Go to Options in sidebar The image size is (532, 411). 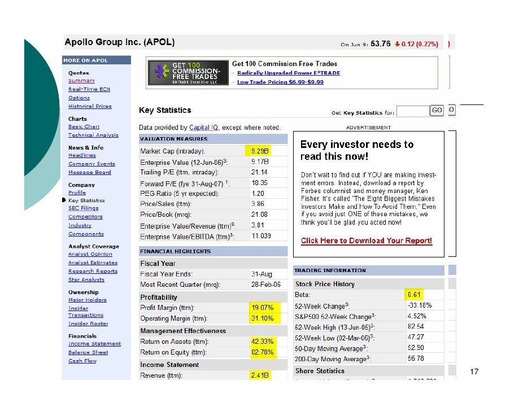tap(79, 98)
